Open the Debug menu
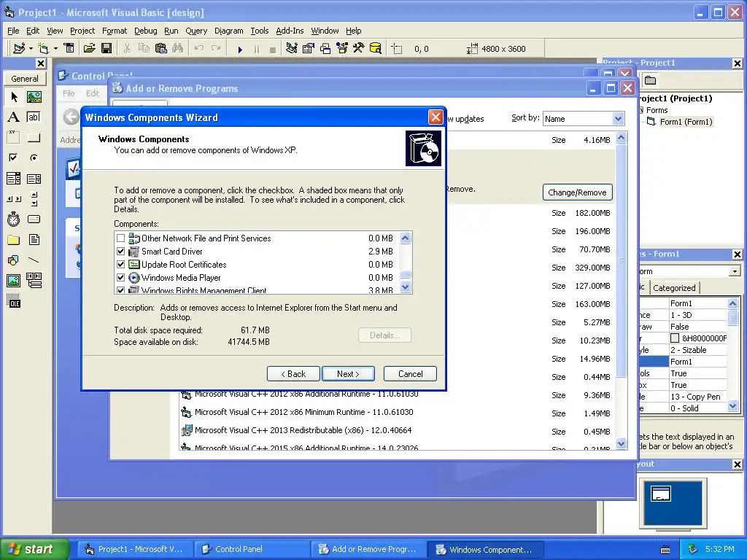This screenshot has width=747, height=560. 146,31
